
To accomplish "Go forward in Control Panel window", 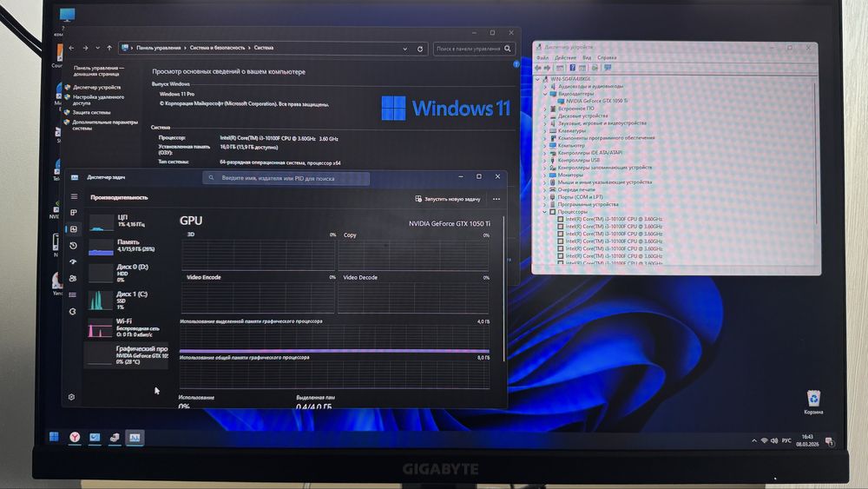I will pos(85,48).
